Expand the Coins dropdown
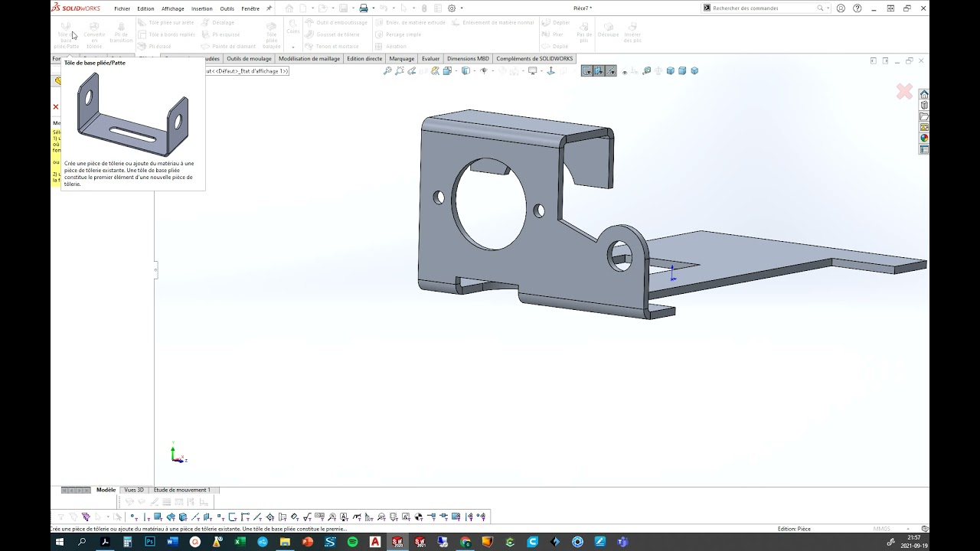Image resolution: width=980 pixels, height=551 pixels. click(293, 47)
